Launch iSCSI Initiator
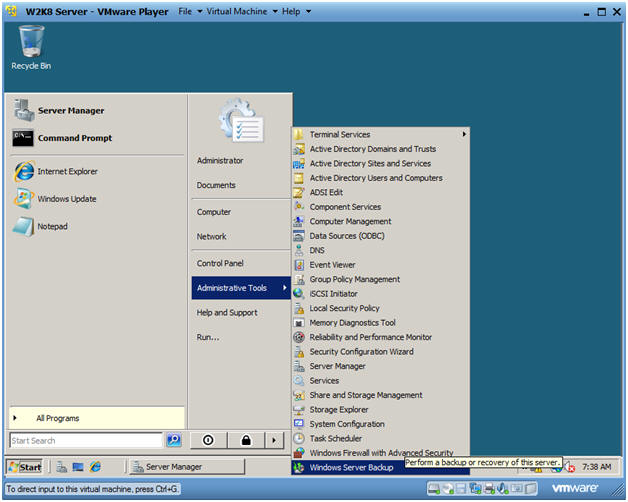 [380, 294]
